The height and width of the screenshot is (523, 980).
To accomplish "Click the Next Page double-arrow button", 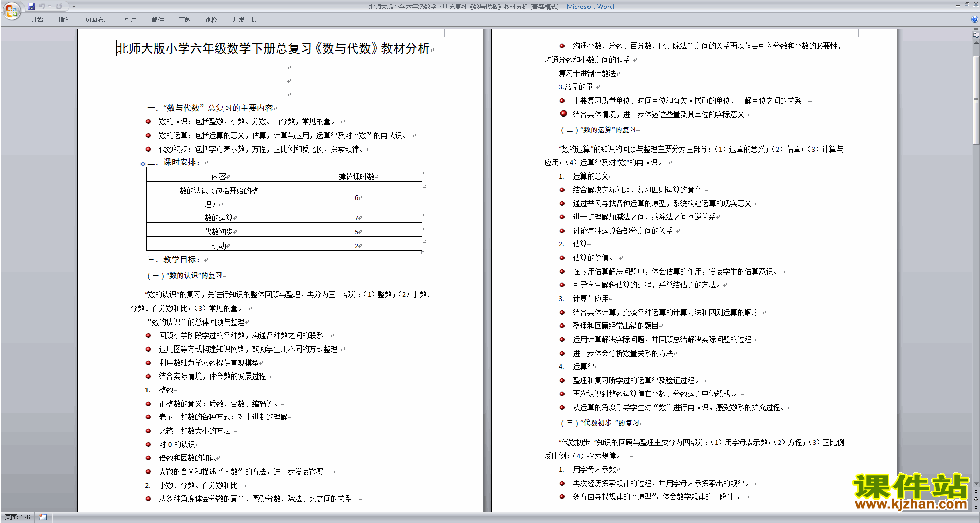I will (976, 507).
